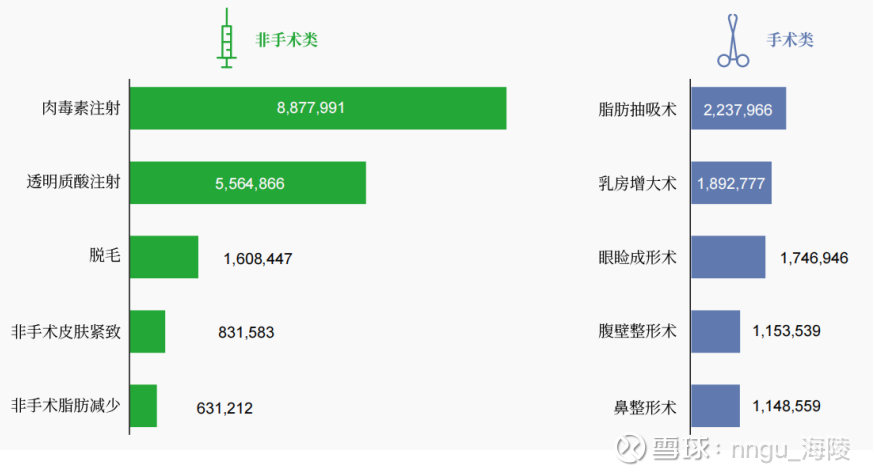
Task: Click the blue surgical scissors icon
Action: tap(732, 41)
